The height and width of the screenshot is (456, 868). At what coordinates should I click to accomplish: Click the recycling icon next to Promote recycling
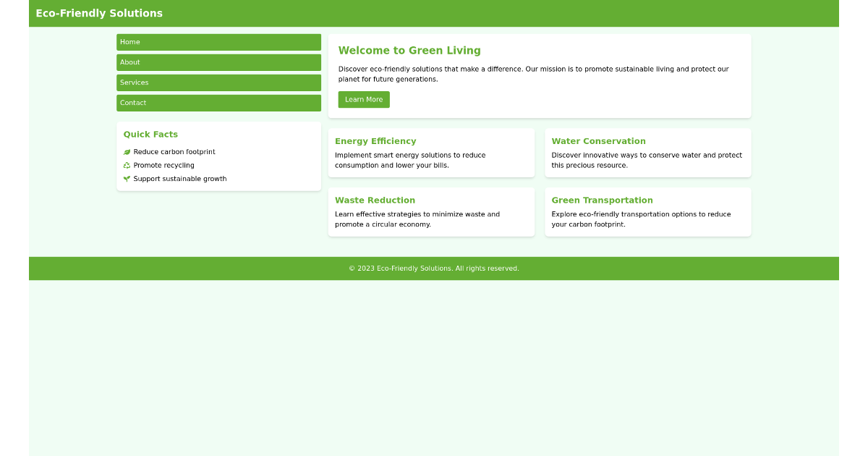127,165
